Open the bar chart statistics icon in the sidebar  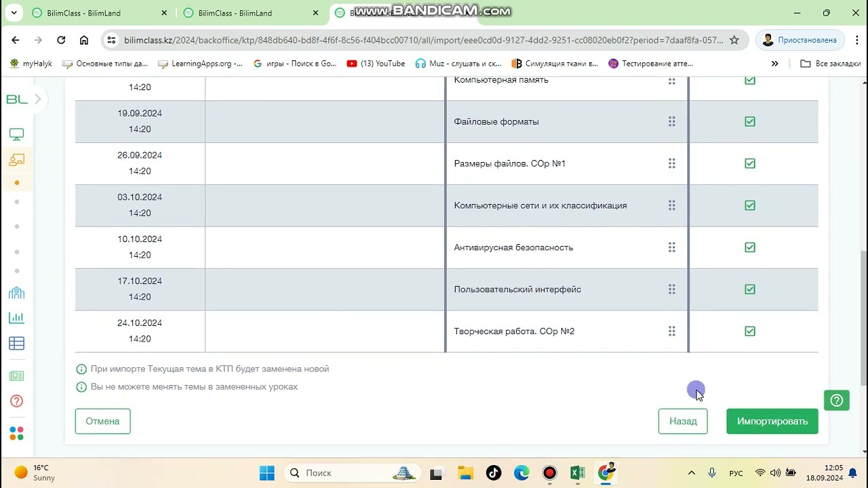coord(17,317)
